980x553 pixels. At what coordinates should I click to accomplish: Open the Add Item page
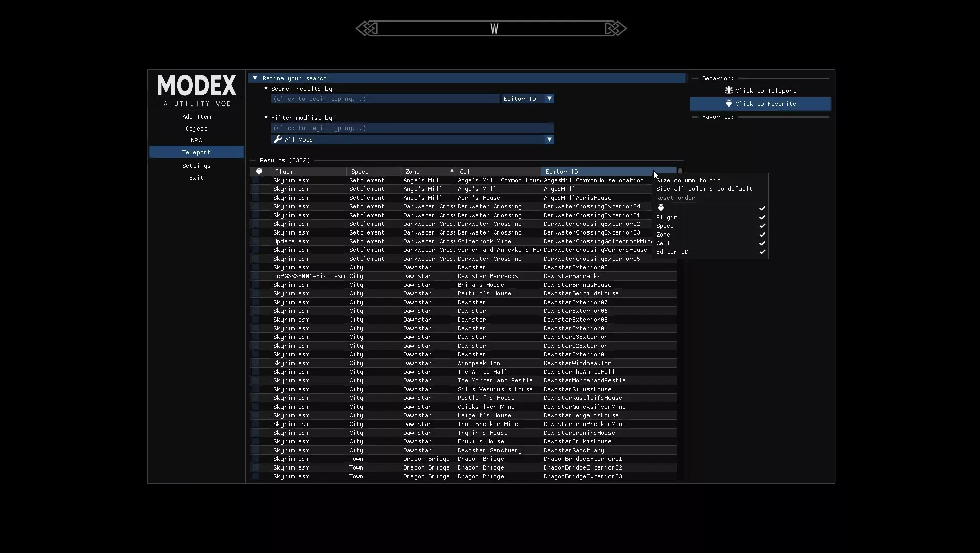[197, 117]
